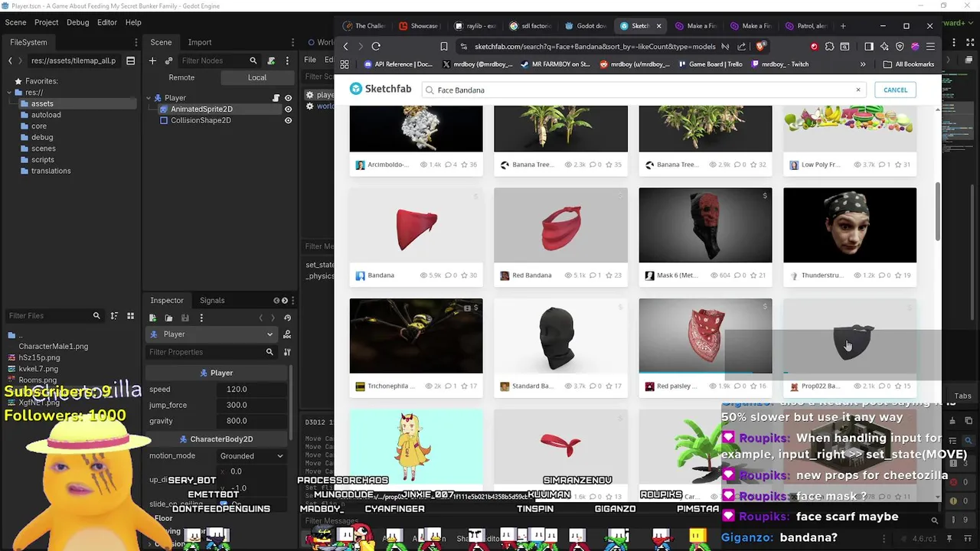Bookmark this page icon in address bar
The image size is (980, 551).
point(444,47)
